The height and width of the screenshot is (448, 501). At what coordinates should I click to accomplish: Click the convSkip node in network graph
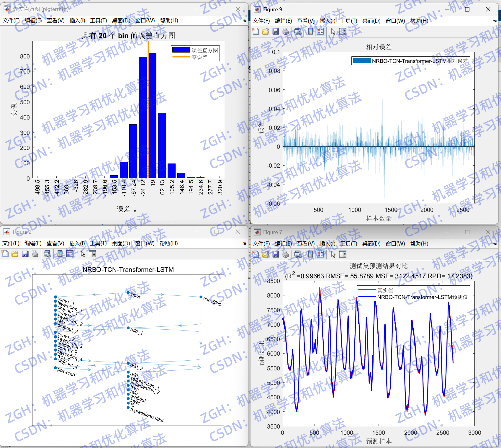coord(201,297)
